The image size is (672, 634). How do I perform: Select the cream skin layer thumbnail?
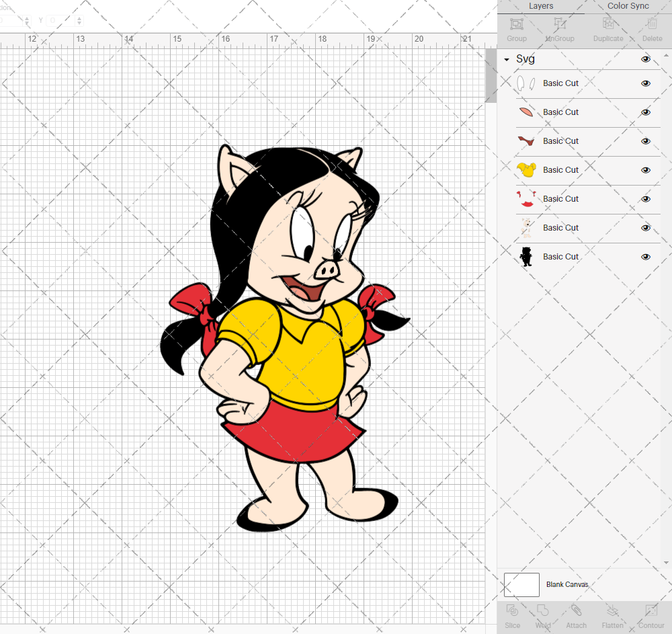click(526, 228)
